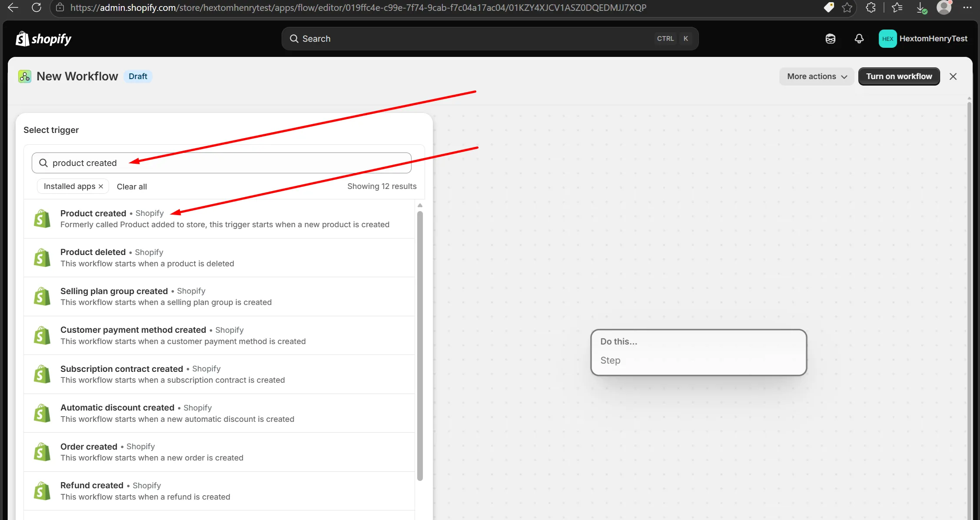
Task: Select Subscription contract created trigger
Action: 219,374
